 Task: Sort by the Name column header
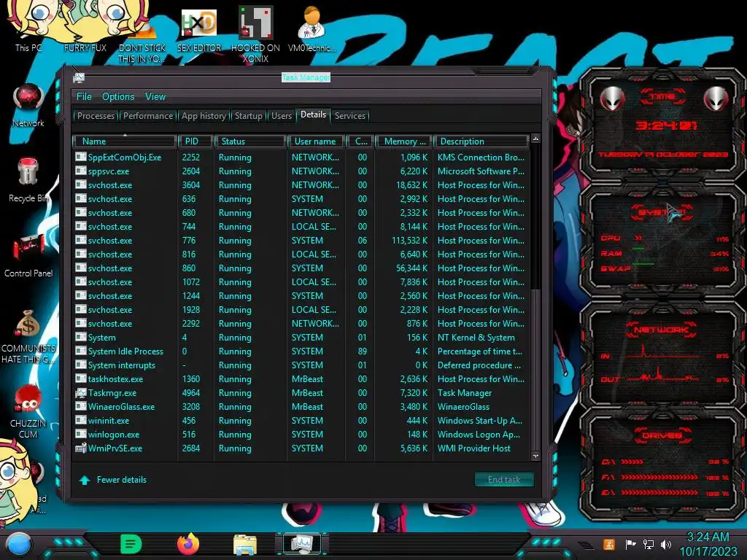(125, 141)
